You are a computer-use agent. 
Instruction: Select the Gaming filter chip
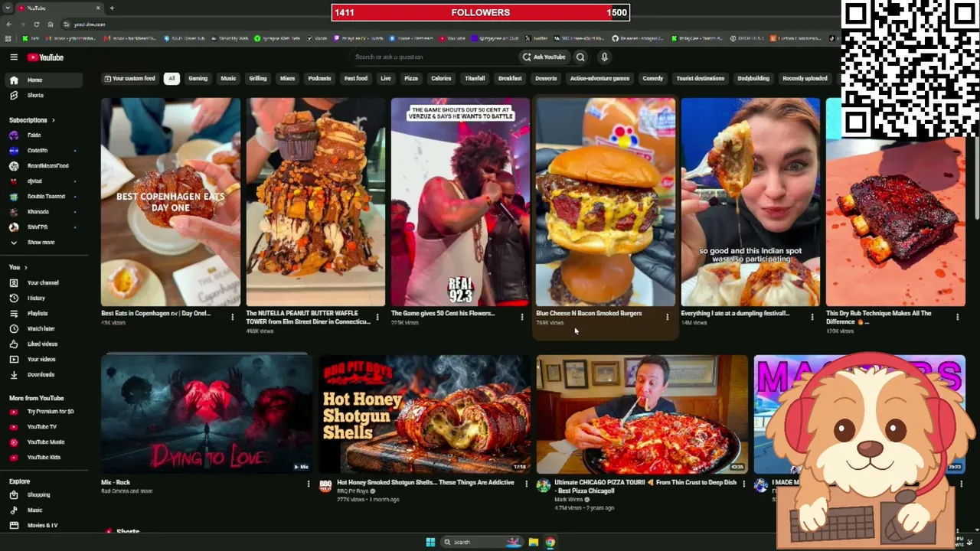click(198, 78)
